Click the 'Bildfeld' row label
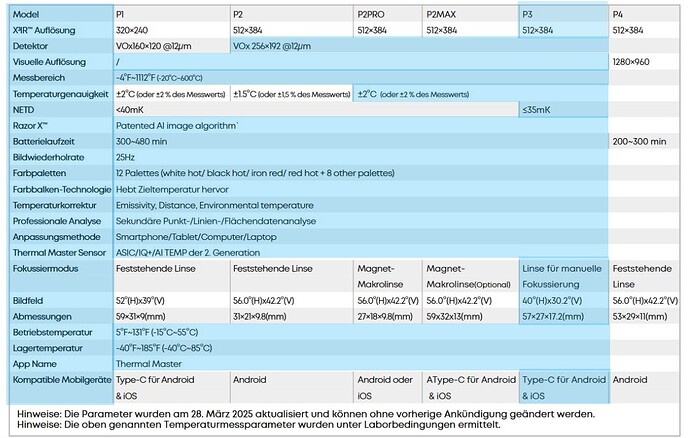The height and width of the screenshot is (438, 690). pos(28,301)
